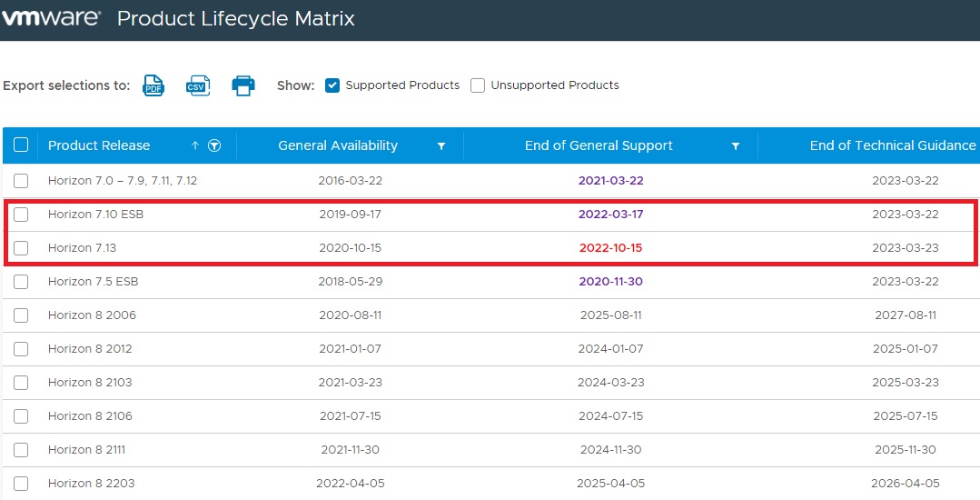The height and width of the screenshot is (500, 980).
Task: Open Product Release filter circle icon
Action: click(x=214, y=145)
